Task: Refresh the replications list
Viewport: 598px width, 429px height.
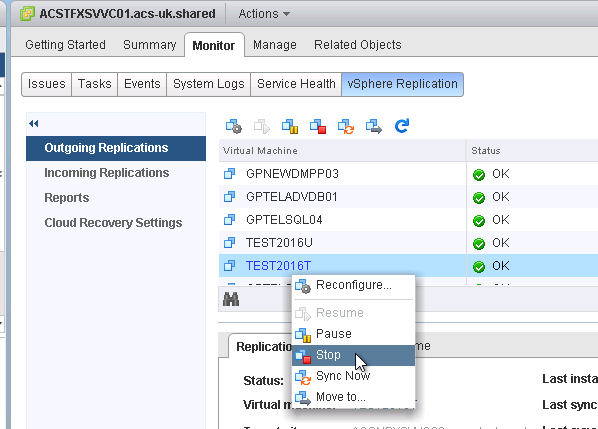Action: point(402,126)
